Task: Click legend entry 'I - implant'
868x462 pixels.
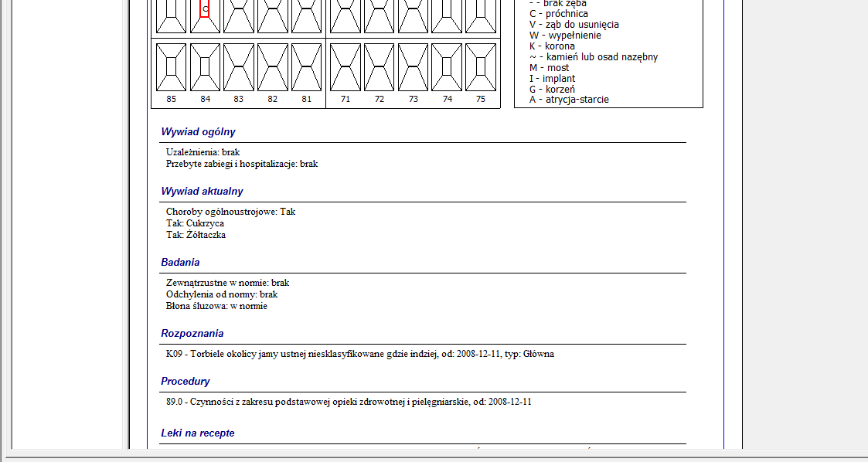Action: click(552, 79)
